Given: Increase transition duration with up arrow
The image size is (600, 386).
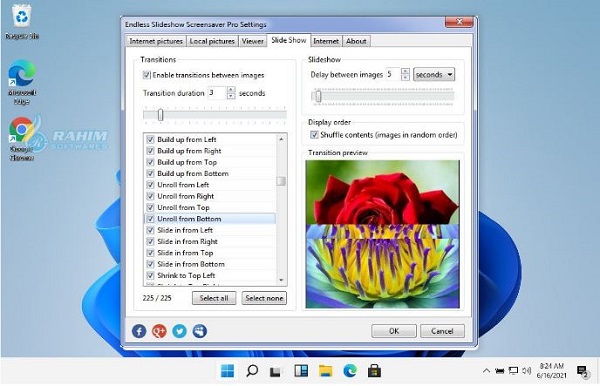Looking at the screenshot, I should pyautogui.click(x=231, y=90).
